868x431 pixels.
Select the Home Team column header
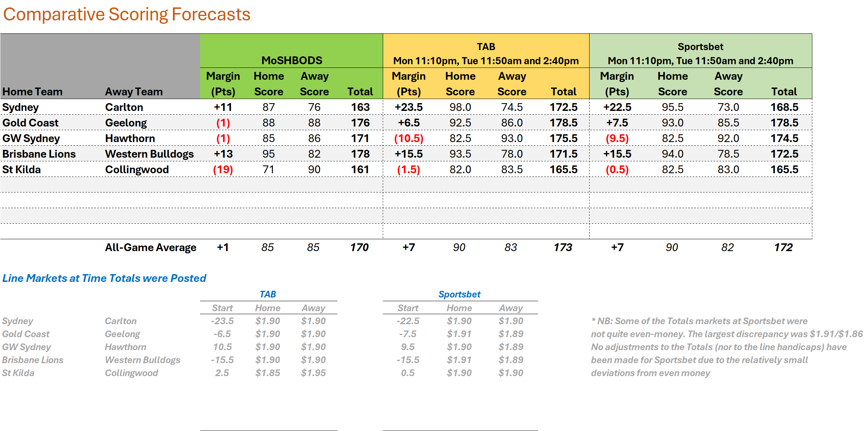click(32, 92)
